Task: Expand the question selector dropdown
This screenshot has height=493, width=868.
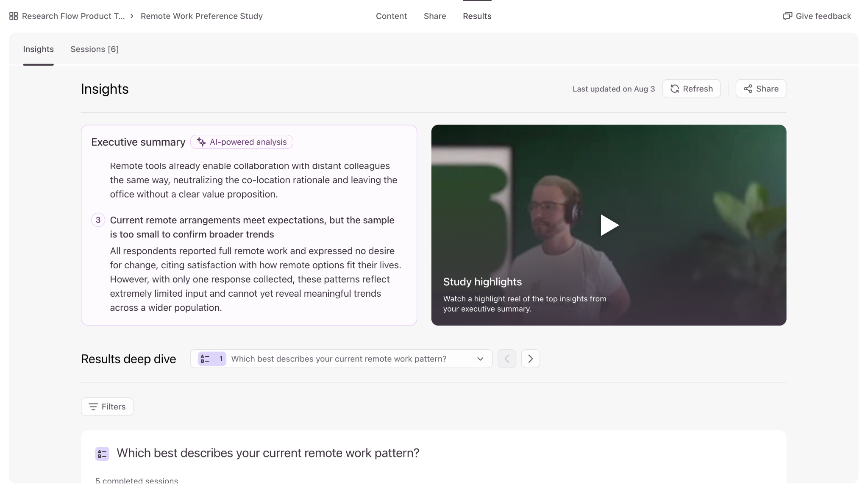Action: [x=341, y=359]
